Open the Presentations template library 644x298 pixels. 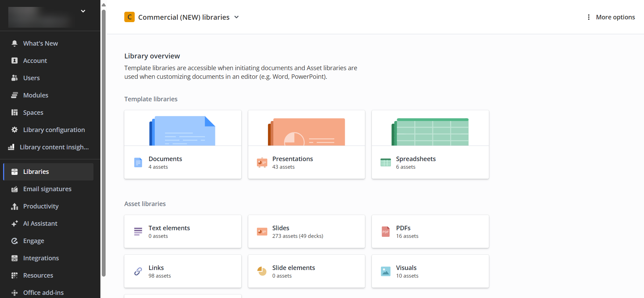point(306,145)
